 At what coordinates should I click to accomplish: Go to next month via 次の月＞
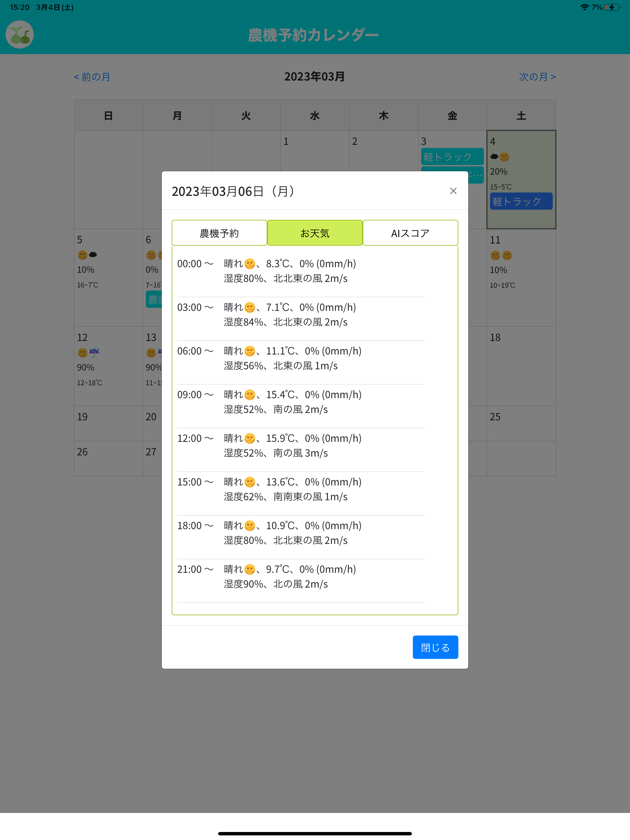point(537,77)
